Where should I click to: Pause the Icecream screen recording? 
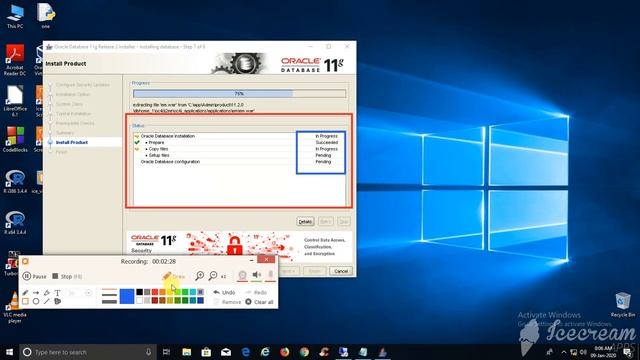(x=35, y=276)
